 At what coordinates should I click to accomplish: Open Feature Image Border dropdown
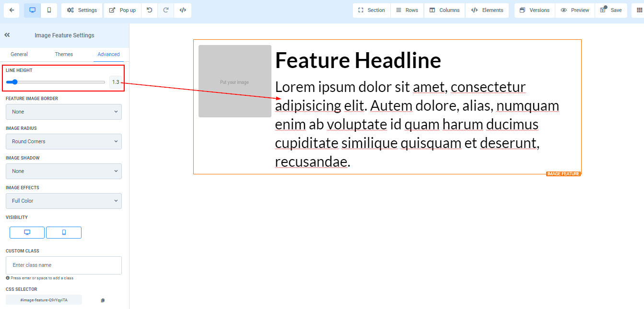click(64, 112)
